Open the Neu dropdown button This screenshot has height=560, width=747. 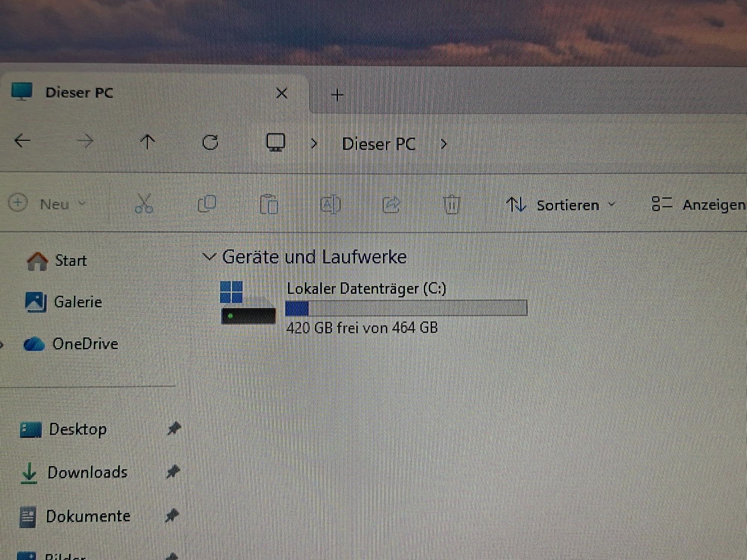[x=47, y=204]
